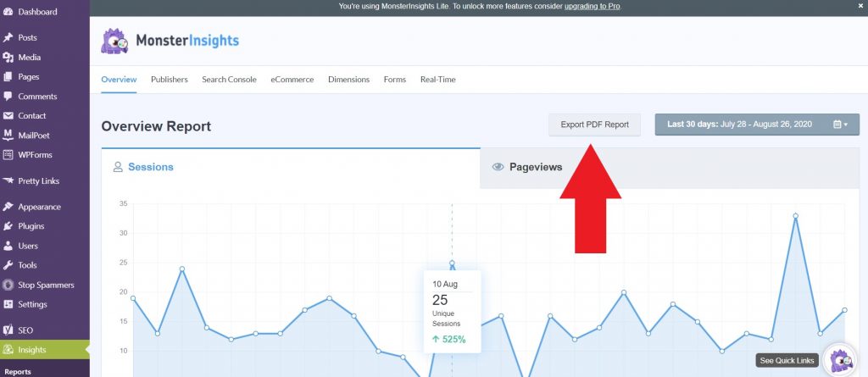Click the Sessions person icon
The width and height of the screenshot is (868, 377).
point(118,167)
